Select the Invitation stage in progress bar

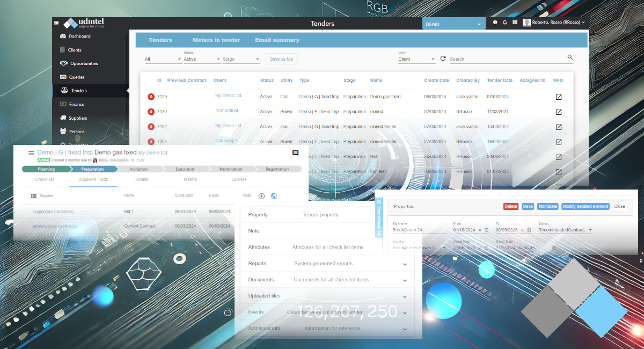point(138,169)
